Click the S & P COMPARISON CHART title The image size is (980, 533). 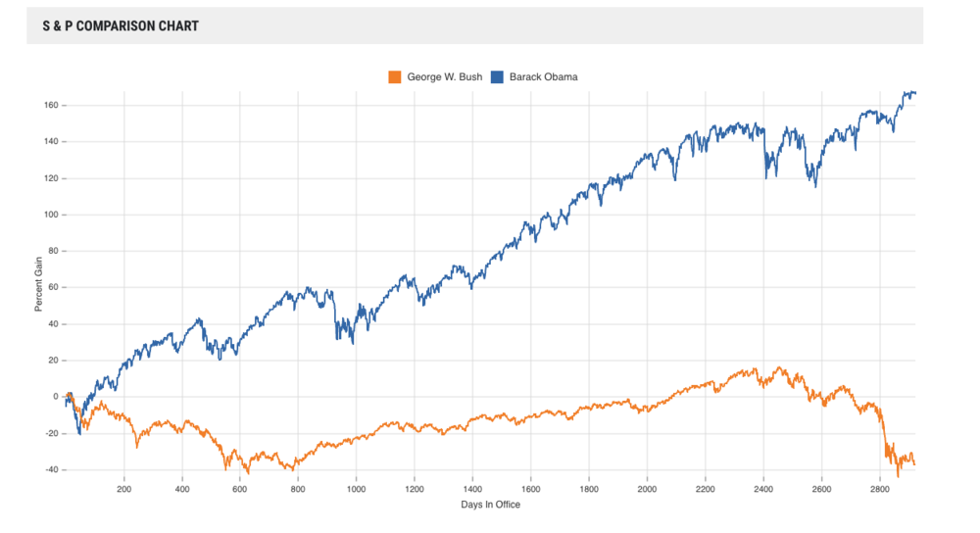pyautogui.click(x=121, y=26)
